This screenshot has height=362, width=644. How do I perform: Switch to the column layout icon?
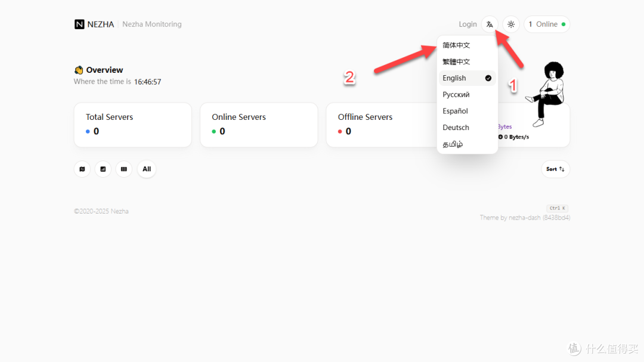coord(124,169)
